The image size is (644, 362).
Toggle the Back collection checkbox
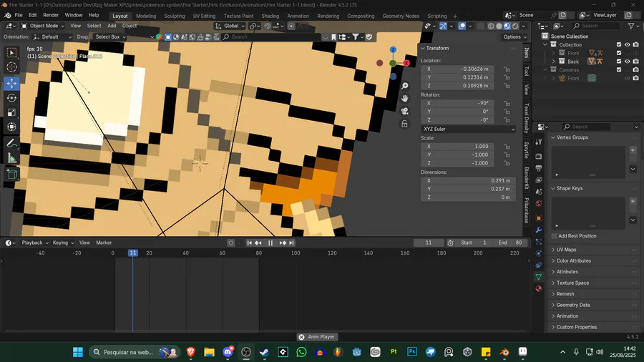pyautogui.click(x=619, y=61)
